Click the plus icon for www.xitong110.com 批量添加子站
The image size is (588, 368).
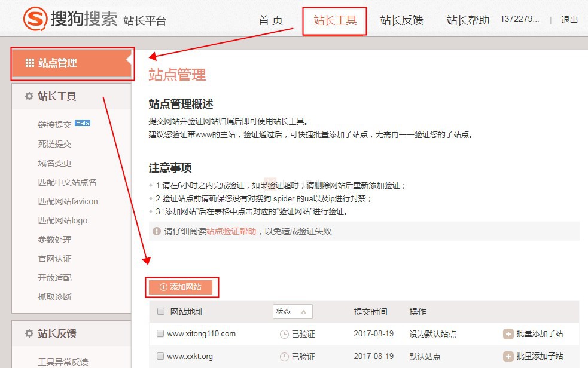click(508, 334)
